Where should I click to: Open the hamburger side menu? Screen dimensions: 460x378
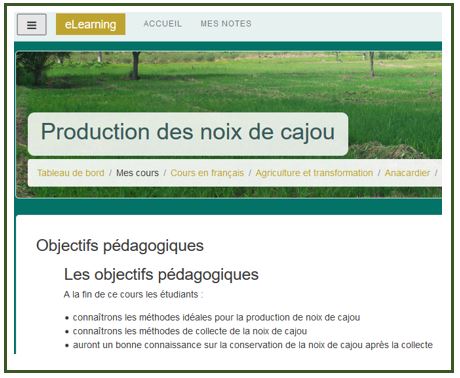[x=32, y=24]
